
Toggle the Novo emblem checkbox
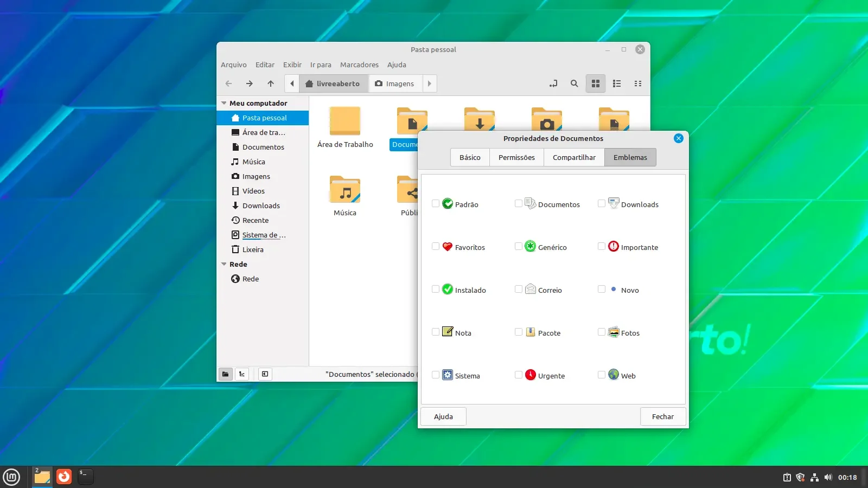click(x=602, y=289)
